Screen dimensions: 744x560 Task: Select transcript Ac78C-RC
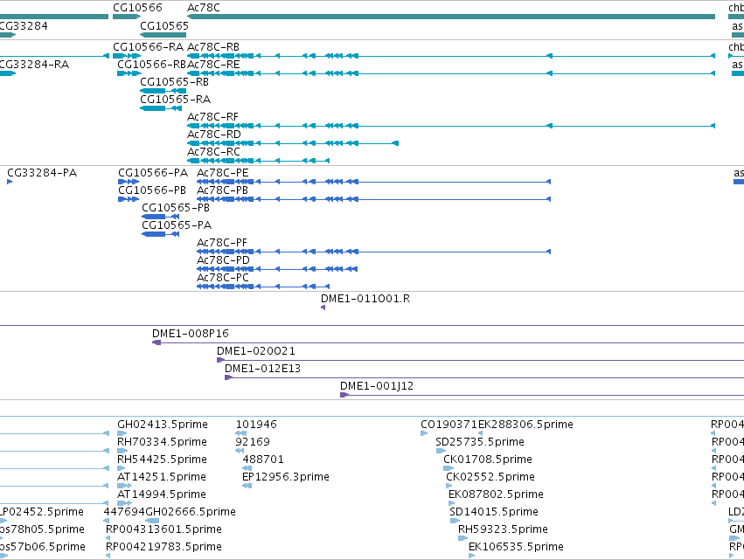tap(258, 161)
